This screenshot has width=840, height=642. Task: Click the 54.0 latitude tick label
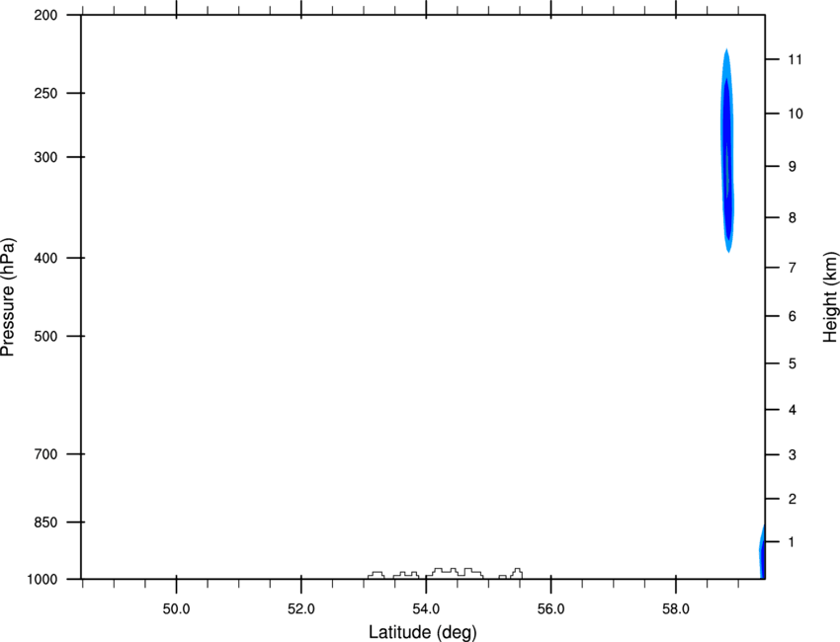click(426, 609)
